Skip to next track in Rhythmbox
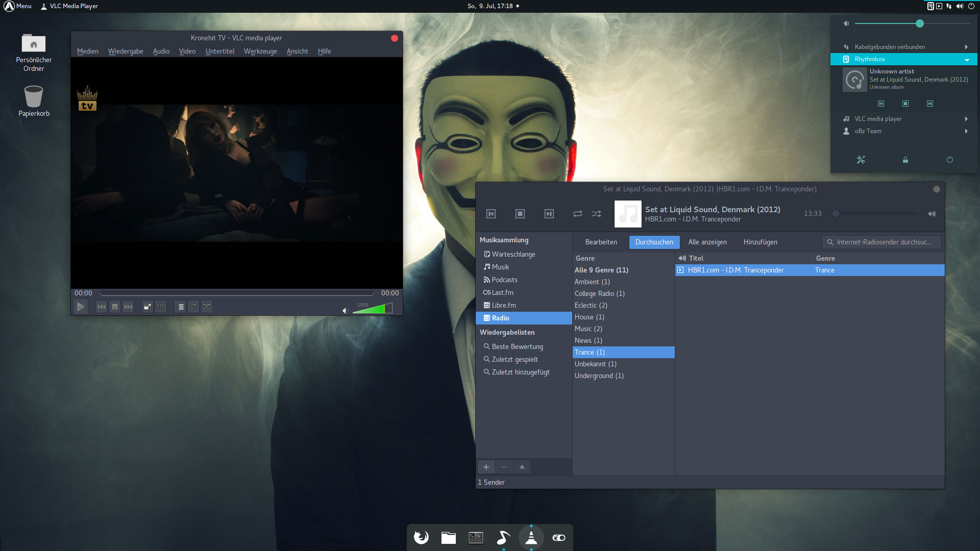The height and width of the screenshot is (551, 980). pos(549,214)
